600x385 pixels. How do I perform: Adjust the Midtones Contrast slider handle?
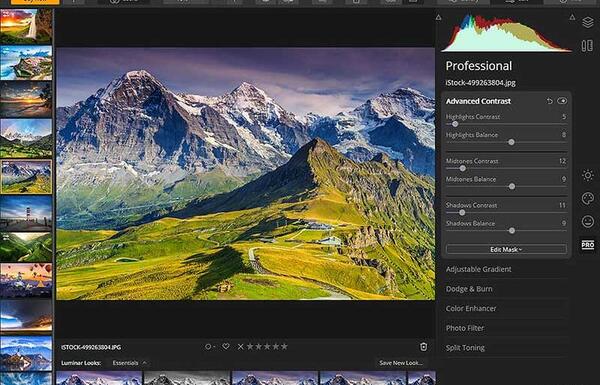(x=463, y=168)
